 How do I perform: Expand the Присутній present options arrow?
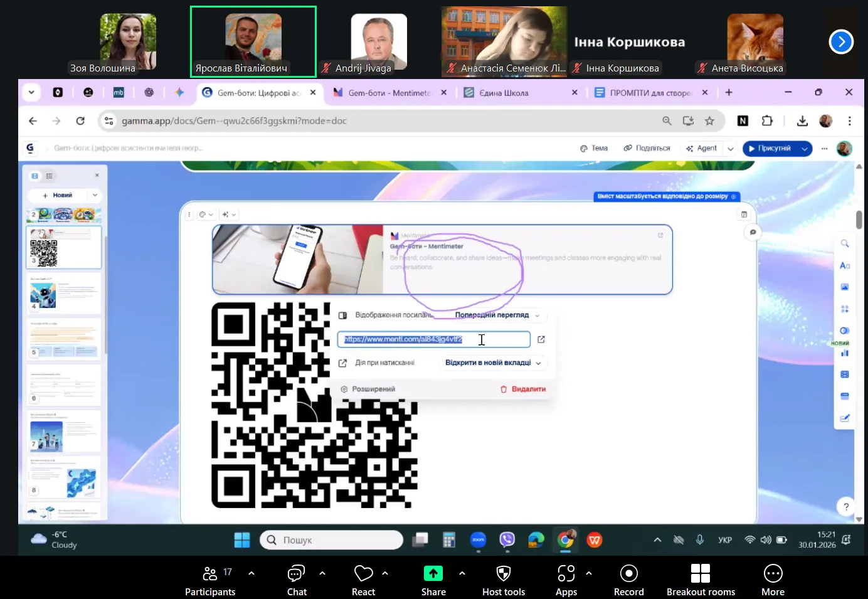(804, 149)
